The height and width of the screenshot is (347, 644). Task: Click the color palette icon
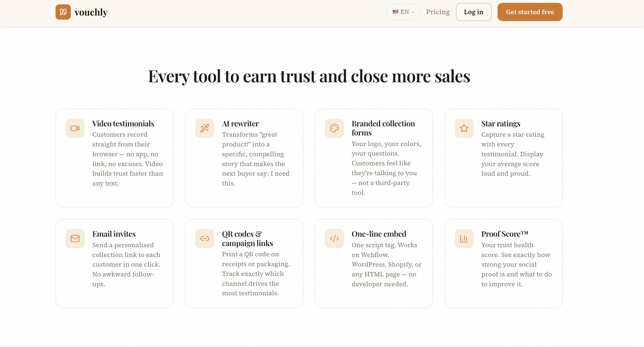point(334,128)
